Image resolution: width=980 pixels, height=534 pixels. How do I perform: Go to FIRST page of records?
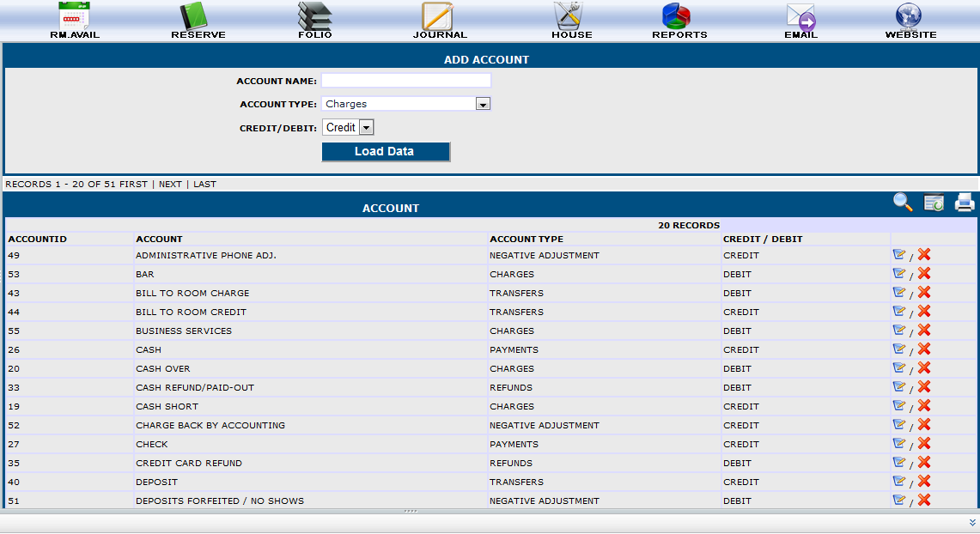pos(134,185)
